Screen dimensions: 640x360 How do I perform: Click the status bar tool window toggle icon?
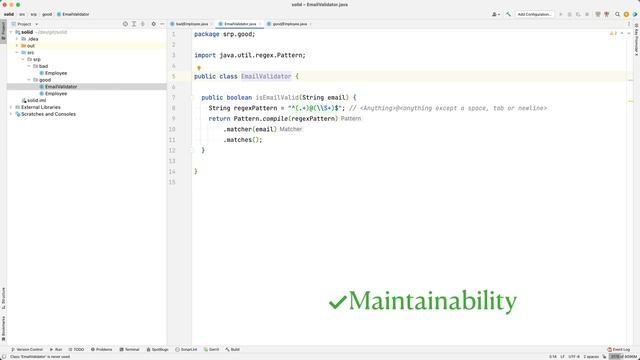point(4,357)
